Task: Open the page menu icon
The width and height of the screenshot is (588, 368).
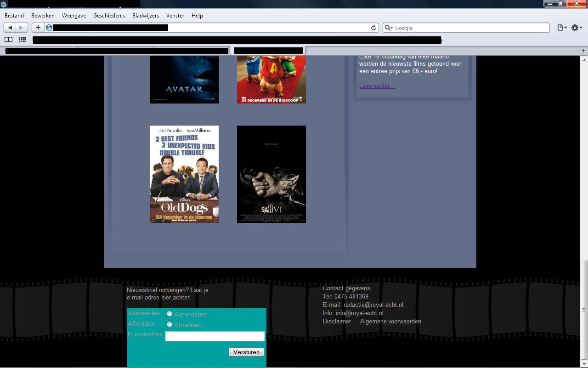Action: point(562,28)
